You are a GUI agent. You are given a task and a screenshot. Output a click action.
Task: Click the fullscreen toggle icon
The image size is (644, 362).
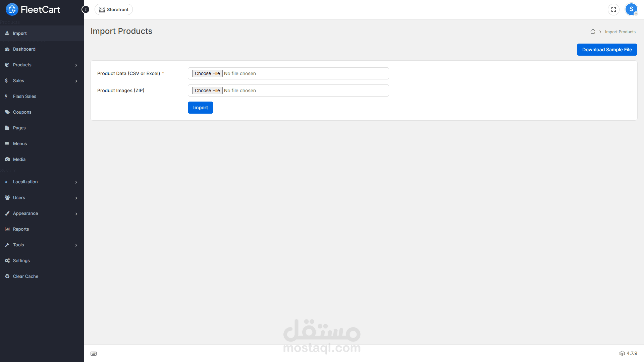point(613,9)
